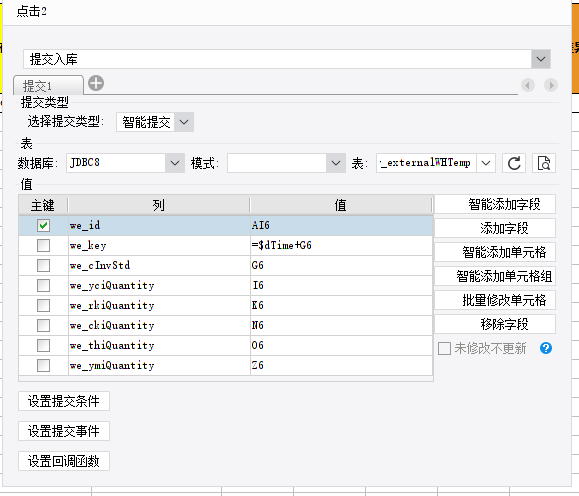Check primary key for we_yciQuantity

44,285
